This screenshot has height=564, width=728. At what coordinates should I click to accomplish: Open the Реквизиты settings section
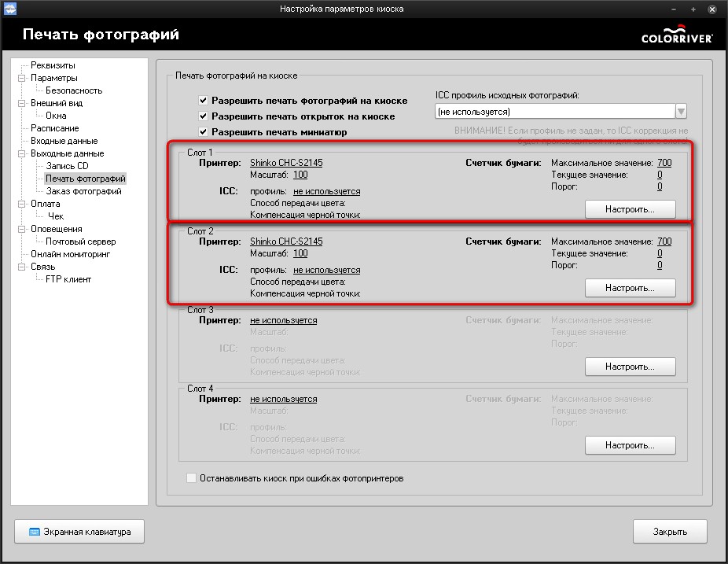(53, 65)
